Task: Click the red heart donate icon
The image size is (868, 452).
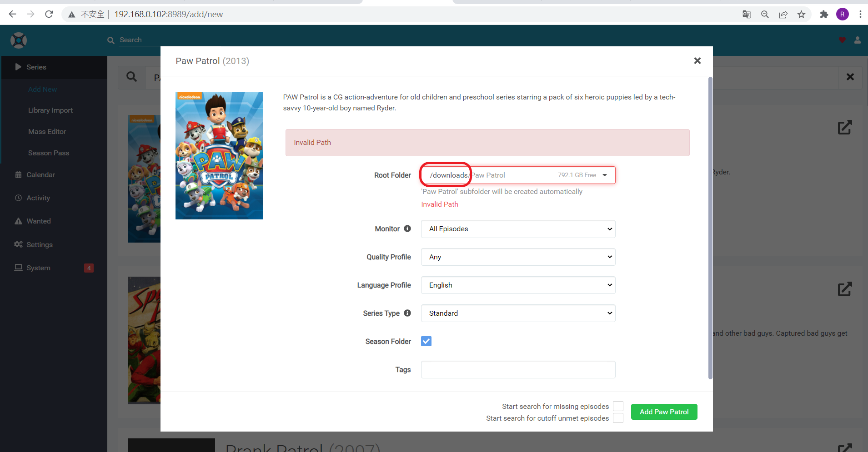Action: [x=842, y=40]
